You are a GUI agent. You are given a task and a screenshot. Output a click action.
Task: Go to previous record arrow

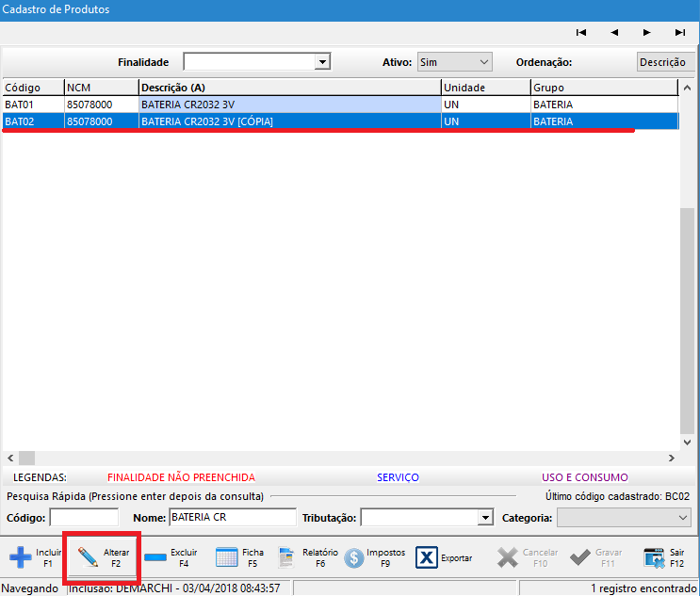(614, 32)
